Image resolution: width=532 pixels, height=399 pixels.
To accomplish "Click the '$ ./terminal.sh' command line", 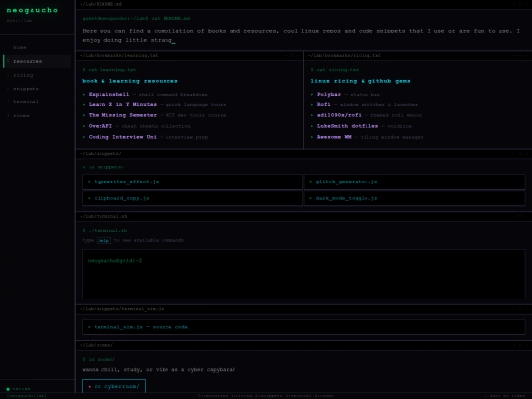I will (x=104, y=231).
